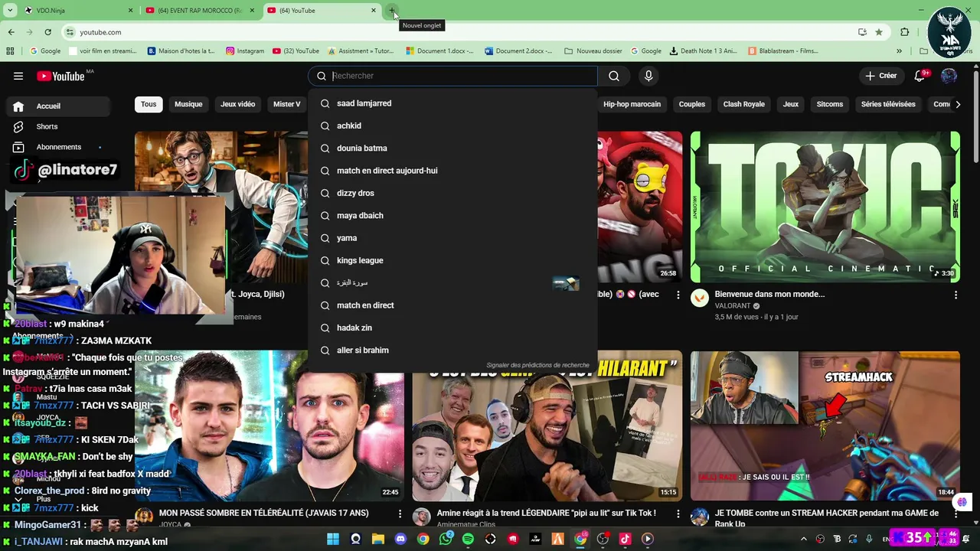This screenshot has width=980, height=551.
Task: Choose suggestion saad lamjarred
Action: click(x=452, y=103)
